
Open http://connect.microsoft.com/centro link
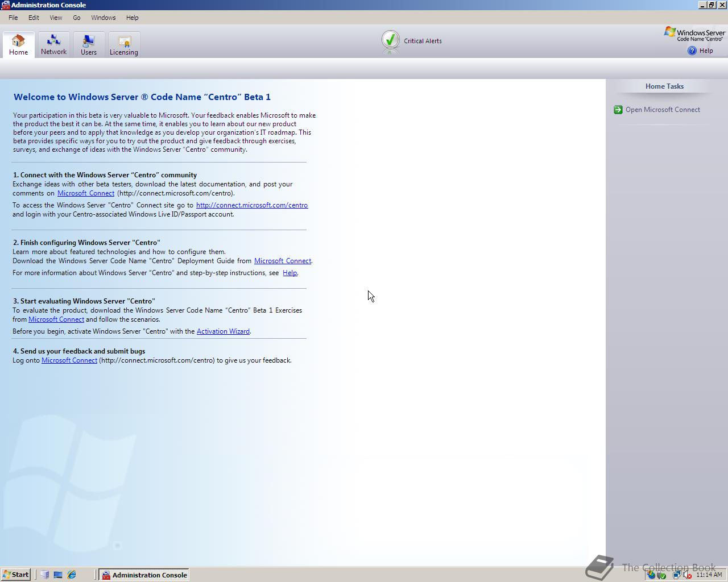tap(252, 205)
